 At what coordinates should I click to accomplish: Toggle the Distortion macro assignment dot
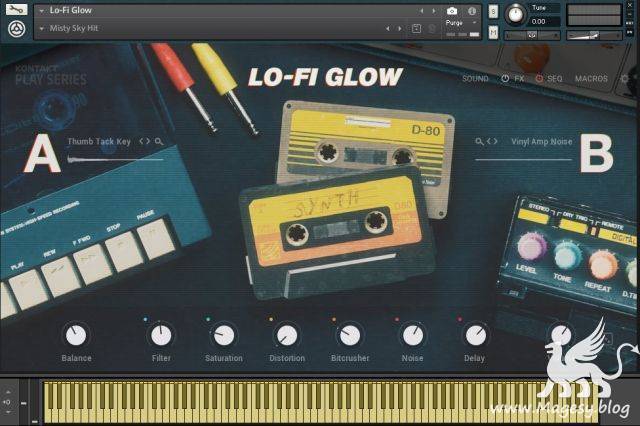click(271, 320)
